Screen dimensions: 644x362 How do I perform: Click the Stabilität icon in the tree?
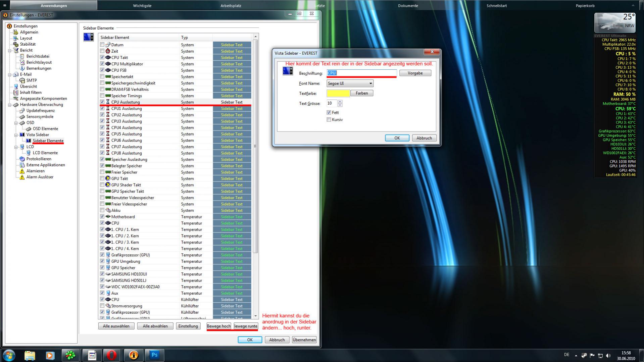coord(15,44)
